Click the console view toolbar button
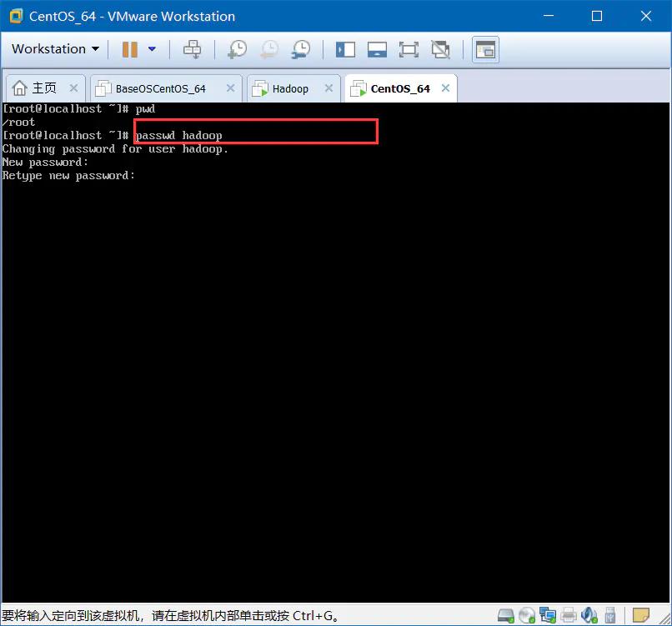 (x=485, y=49)
